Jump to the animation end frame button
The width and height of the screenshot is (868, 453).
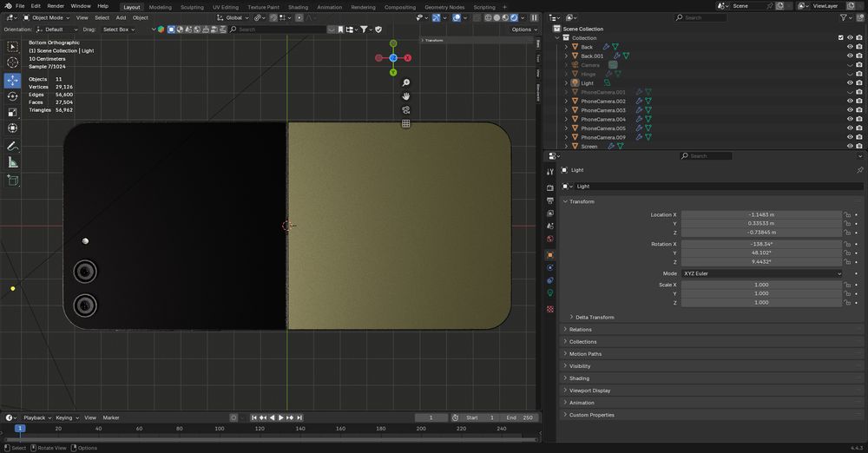point(299,417)
